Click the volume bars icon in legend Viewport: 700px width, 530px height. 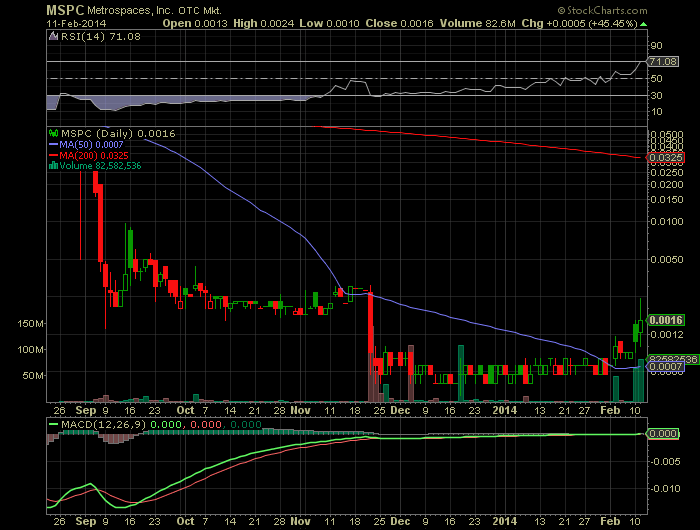pyautogui.click(x=54, y=166)
